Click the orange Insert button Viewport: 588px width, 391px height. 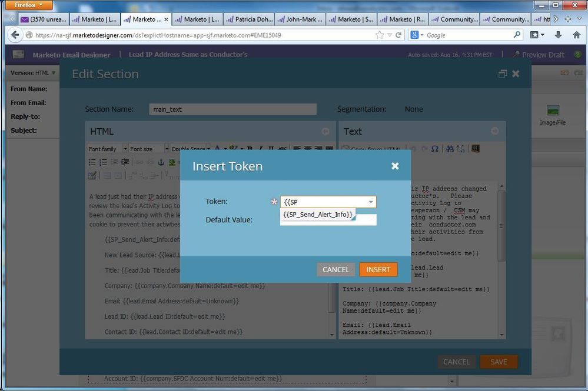[x=378, y=269]
